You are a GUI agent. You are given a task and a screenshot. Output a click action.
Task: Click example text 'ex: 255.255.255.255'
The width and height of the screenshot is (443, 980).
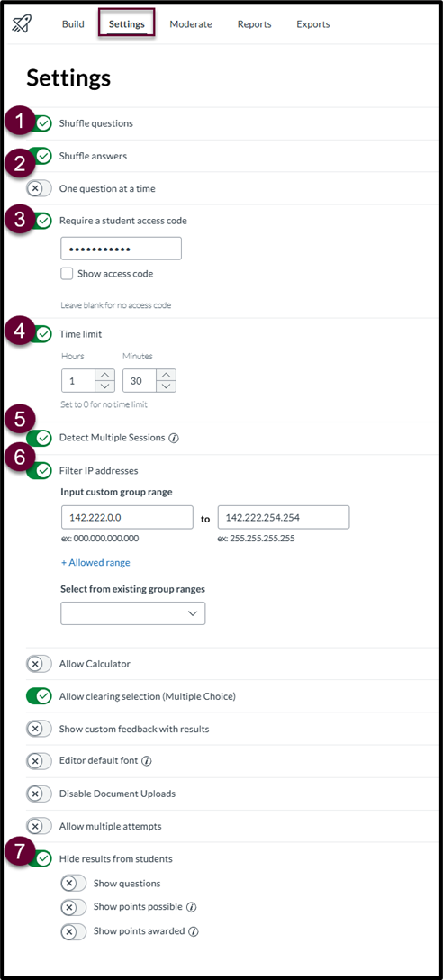257,538
